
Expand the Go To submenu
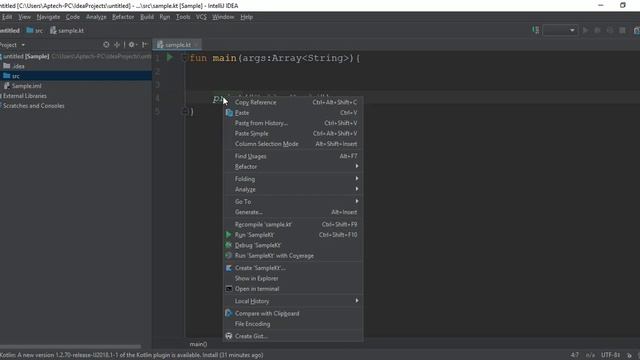(293, 202)
